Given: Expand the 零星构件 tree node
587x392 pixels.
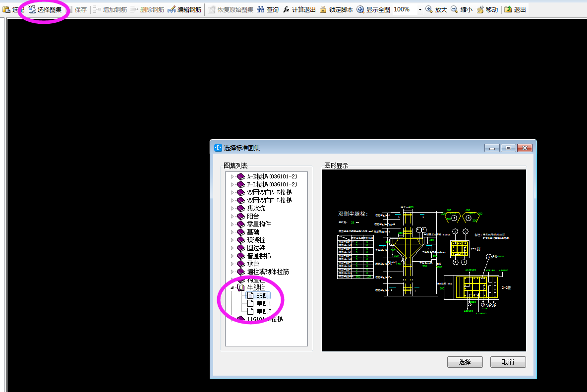Looking at the screenshot, I should [x=232, y=224].
